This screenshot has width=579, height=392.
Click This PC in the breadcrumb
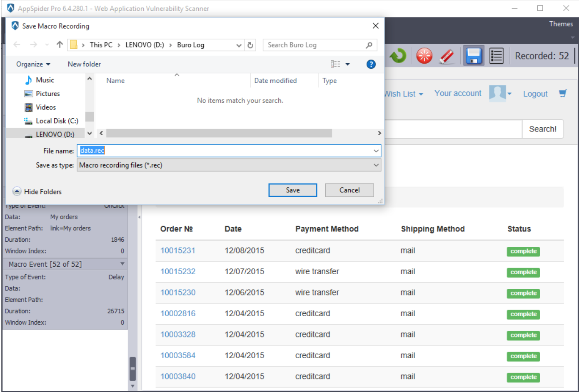[101, 45]
